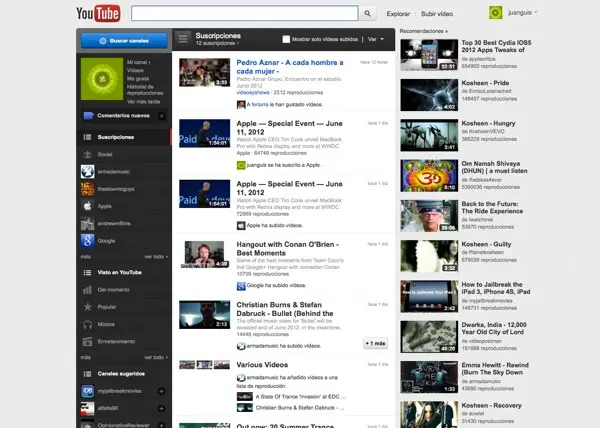This screenshot has height=428, width=600.
Task: Click the 'fortorra' user link
Action: (260, 104)
